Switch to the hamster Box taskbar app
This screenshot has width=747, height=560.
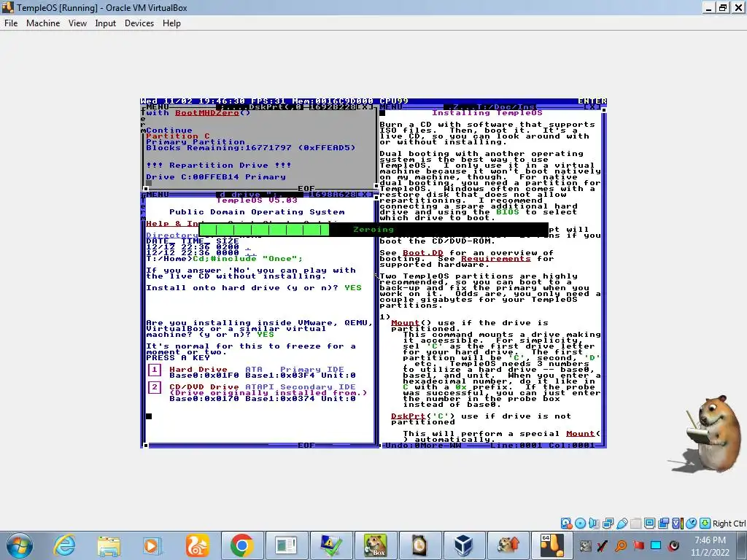[375, 545]
